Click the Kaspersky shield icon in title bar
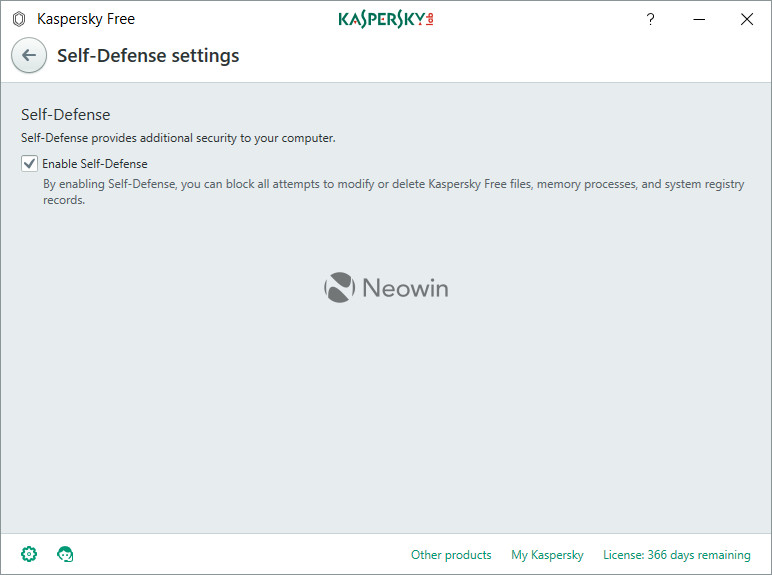The image size is (772, 575). (19, 19)
